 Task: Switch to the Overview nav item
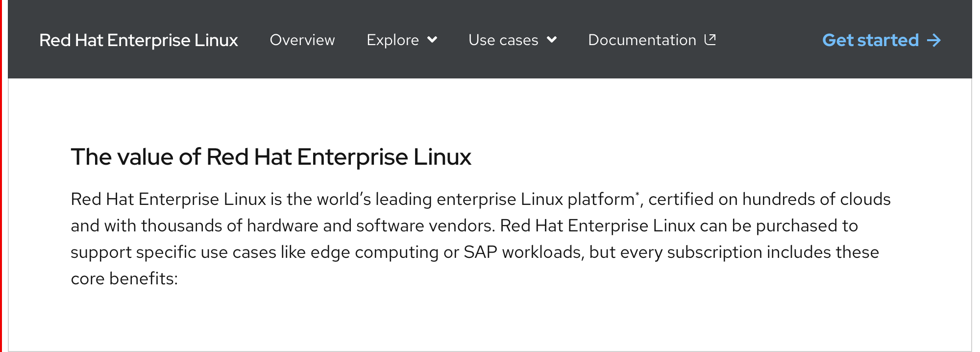tap(302, 40)
